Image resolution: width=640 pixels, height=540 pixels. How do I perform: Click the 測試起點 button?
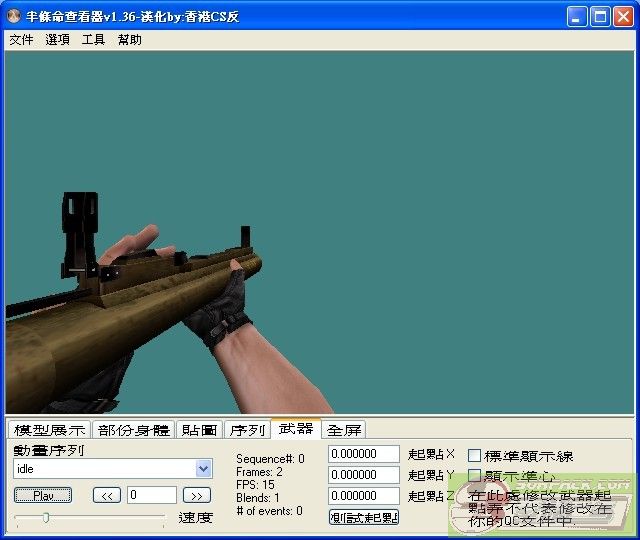pyautogui.click(x=364, y=518)
